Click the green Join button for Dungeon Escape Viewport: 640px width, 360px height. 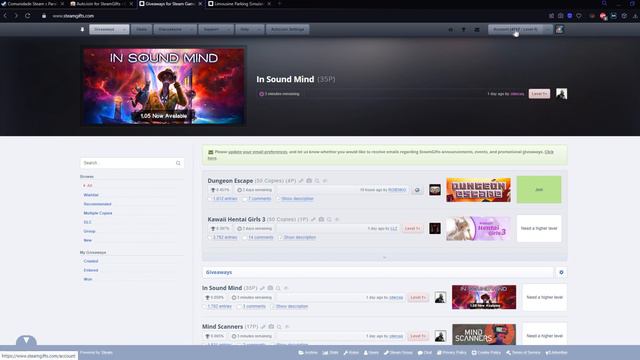point(539,189)
